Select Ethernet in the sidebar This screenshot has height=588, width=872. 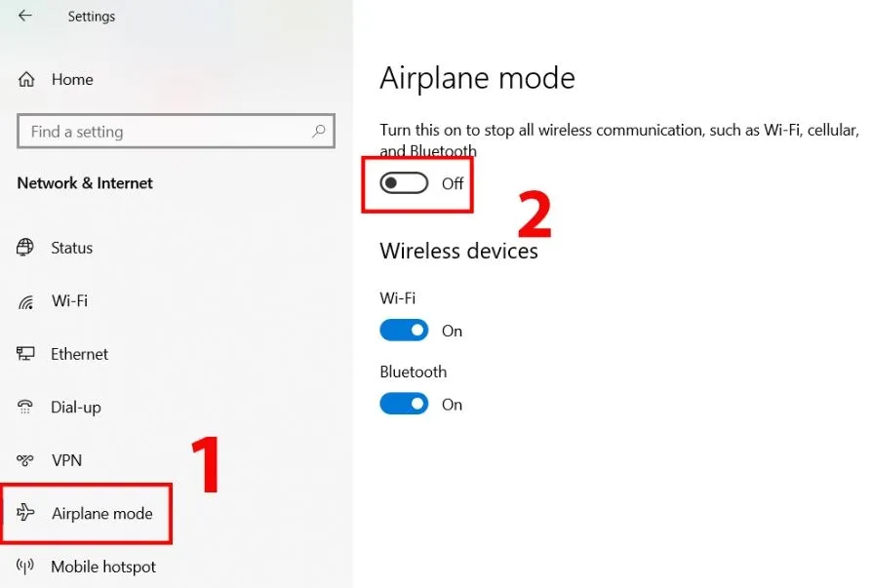[79, 354]
